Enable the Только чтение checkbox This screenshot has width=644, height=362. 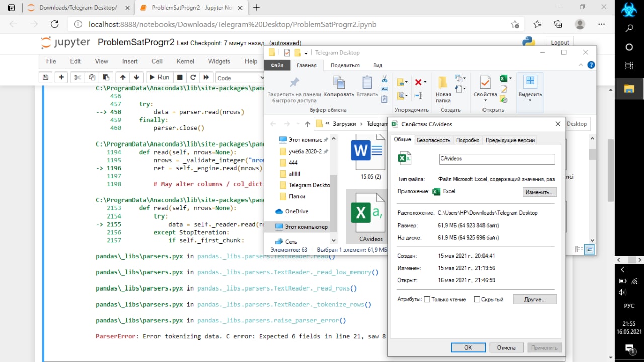click(x=427, y=299)
